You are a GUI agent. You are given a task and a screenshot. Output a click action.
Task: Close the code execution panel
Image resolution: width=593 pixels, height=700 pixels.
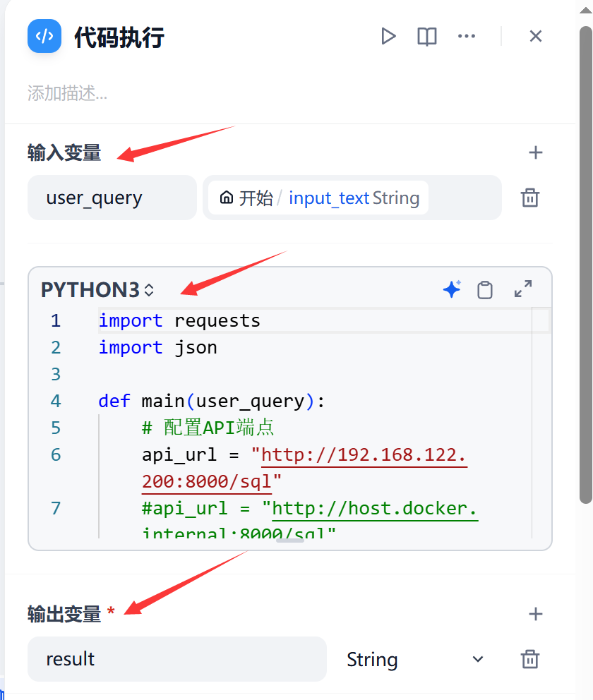coord(535,36)
